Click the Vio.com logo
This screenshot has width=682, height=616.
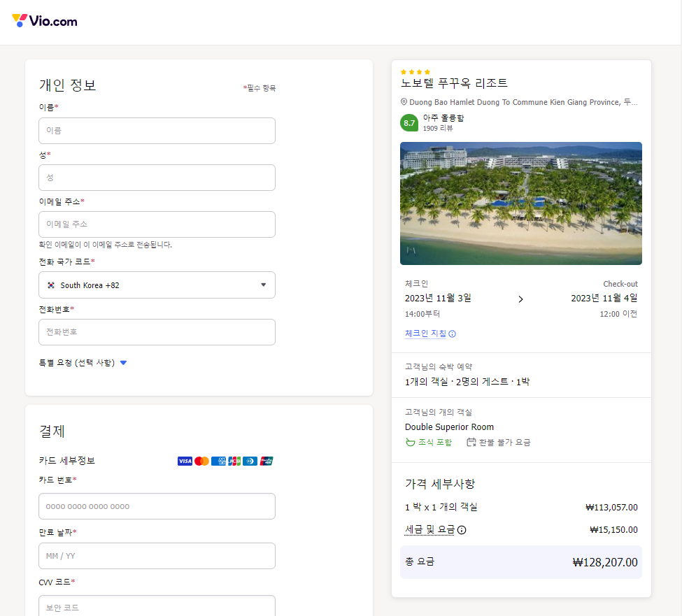[x=45, y=21]
